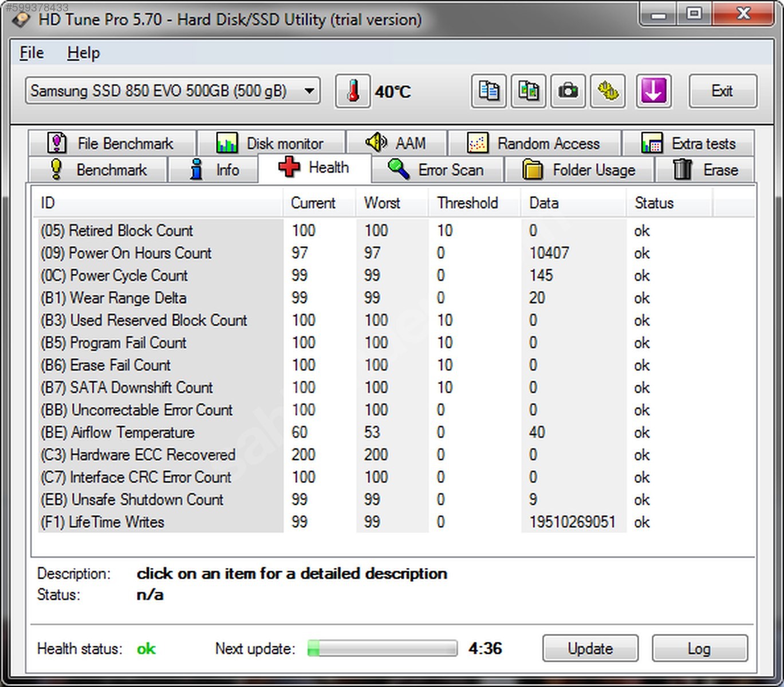Close the HD Tune Pro window
This screenshot has width=784, height=687.
[x=743, y=14]
